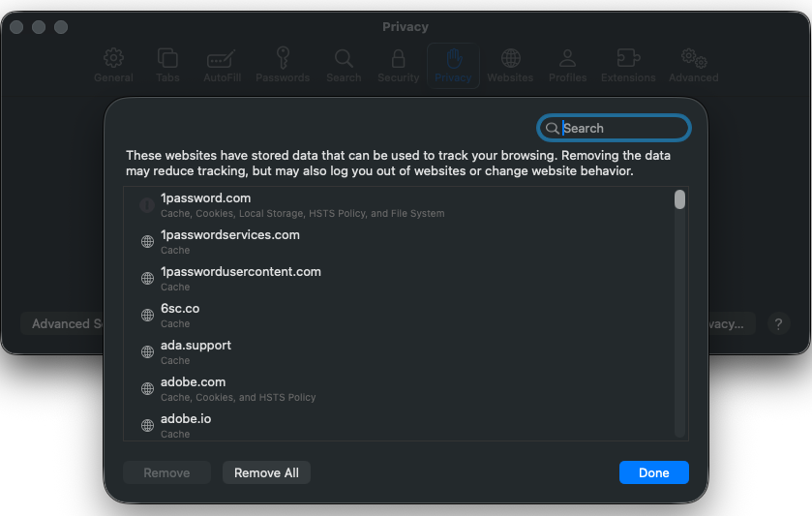Open the Profiles person tab
Viewport: 812px width, 516px height.
(x=567, y=65)
